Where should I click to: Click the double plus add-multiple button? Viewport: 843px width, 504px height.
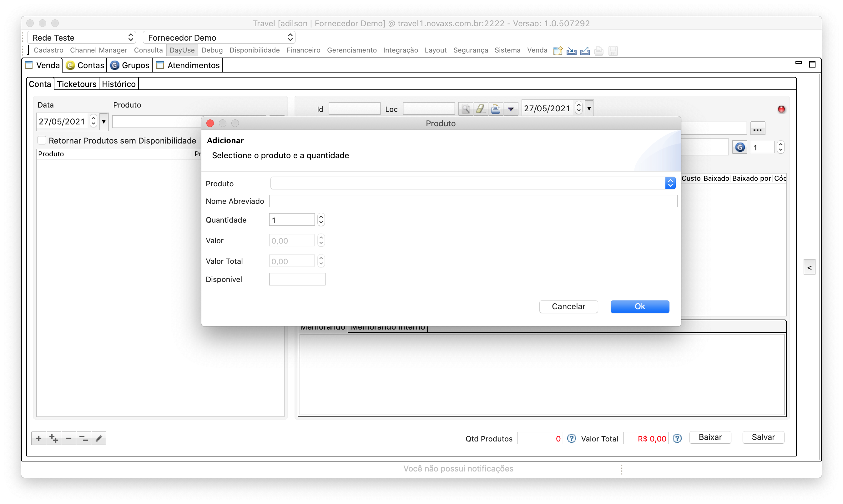click(x=54, y=438)
